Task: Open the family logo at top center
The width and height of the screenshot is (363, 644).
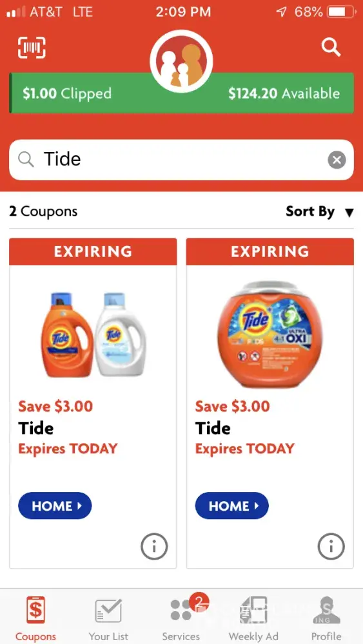Action: click(181, 61)
